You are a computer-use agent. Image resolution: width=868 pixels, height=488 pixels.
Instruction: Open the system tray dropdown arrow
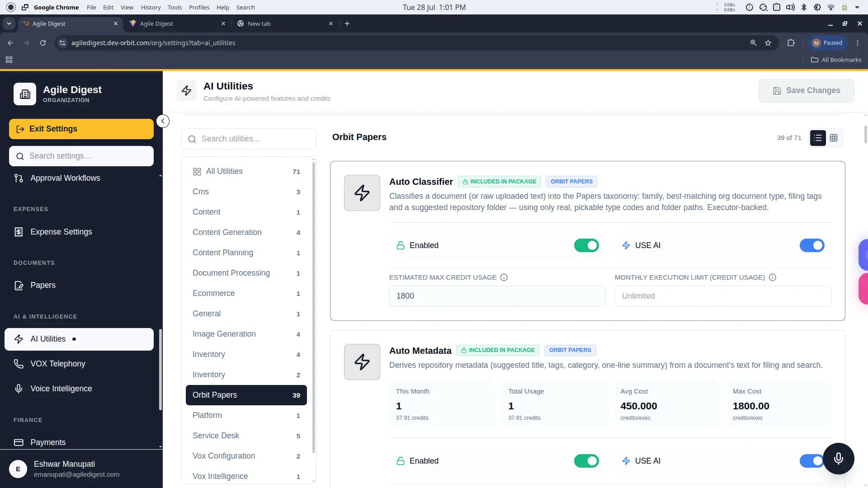(857, 7)
